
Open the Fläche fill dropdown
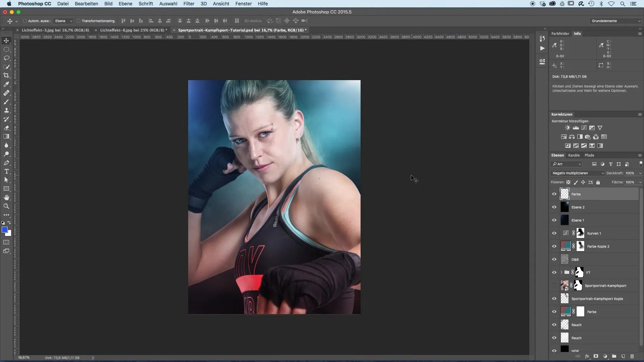[x=640, y=182]
